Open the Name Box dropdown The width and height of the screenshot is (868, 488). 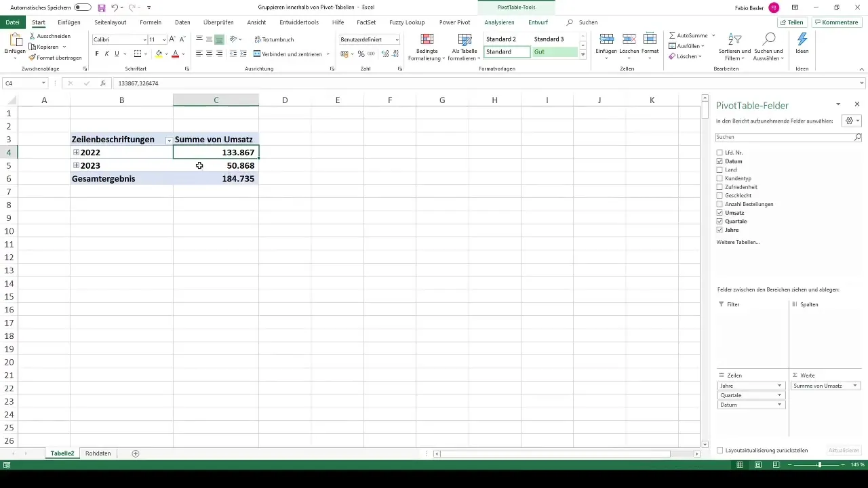[43, 83]
